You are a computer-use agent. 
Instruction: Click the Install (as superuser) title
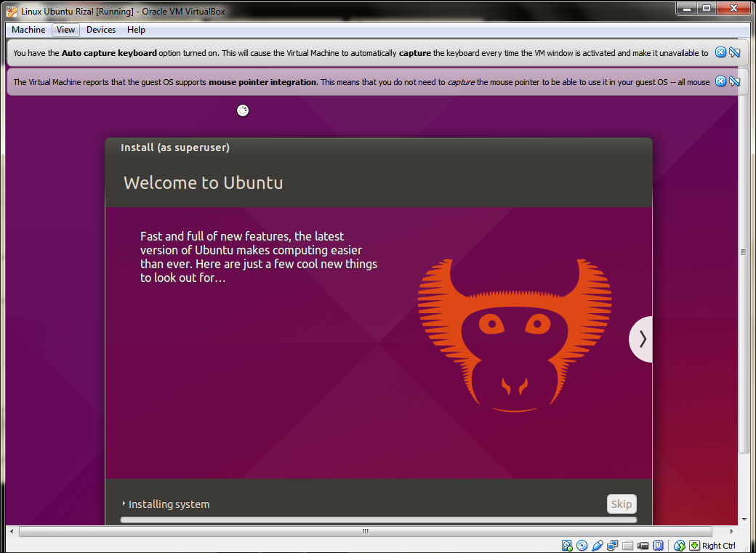175,148
